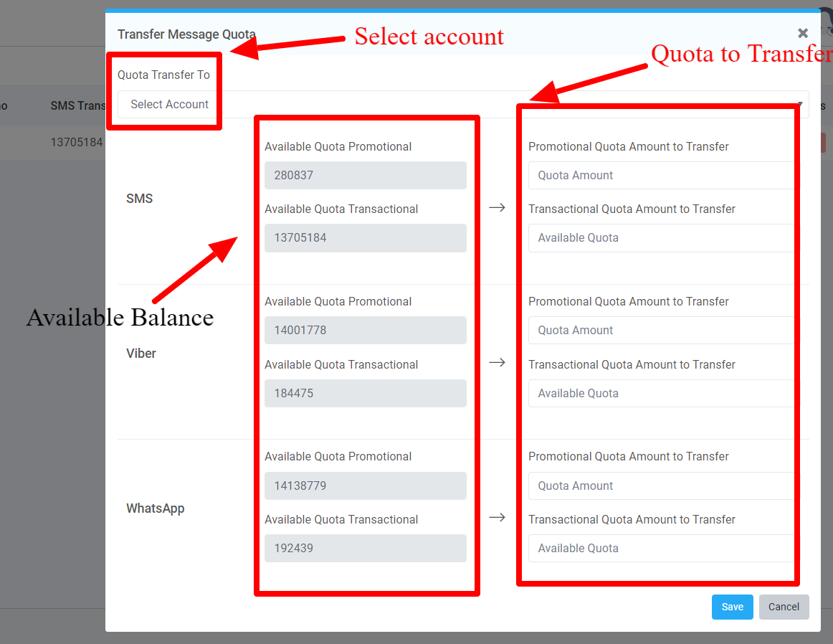Focus WhatsApp Promotional Quota Amount to Transfer field

660,486
